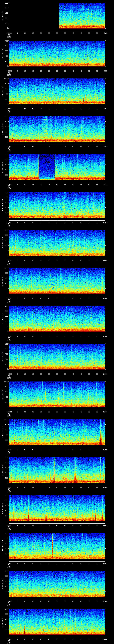The height and width of the screenshot is (644, 114).
Task: Click the 2:14:00 time axis label
Action: coord(9,412)
